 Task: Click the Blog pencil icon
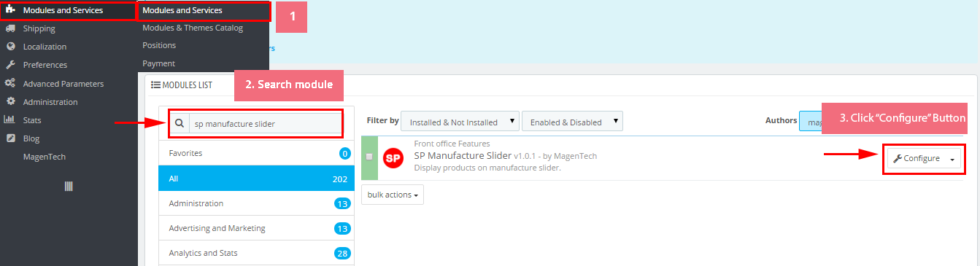tap(10, 138)
